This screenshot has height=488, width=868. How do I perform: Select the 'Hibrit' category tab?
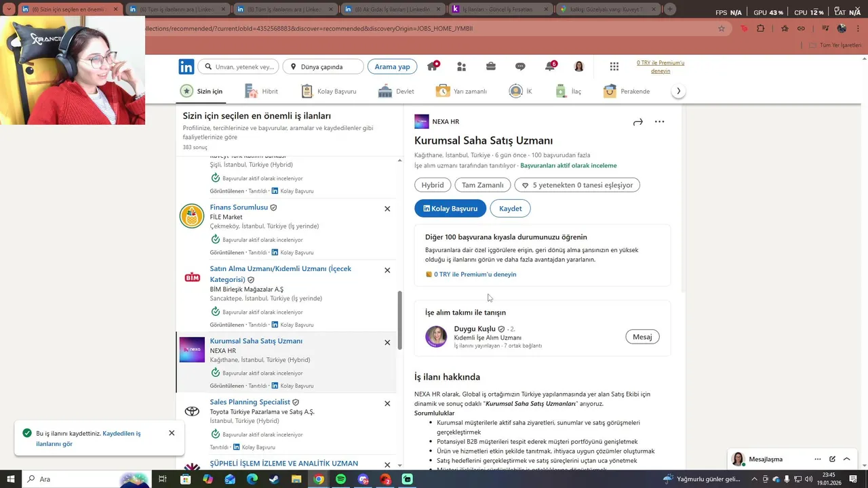click(261, 91)
